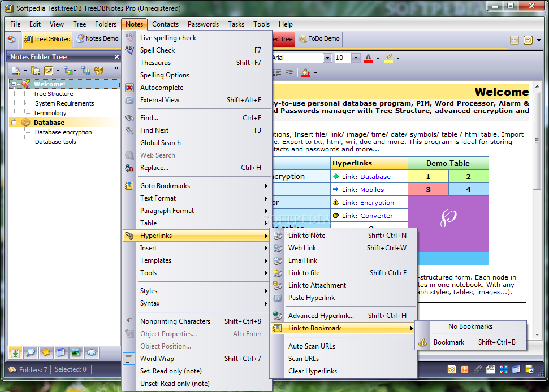Open the Database hyperlink in table
This screenshot has height=392, width=549.
pyautogui.click(x=375, y=177)
